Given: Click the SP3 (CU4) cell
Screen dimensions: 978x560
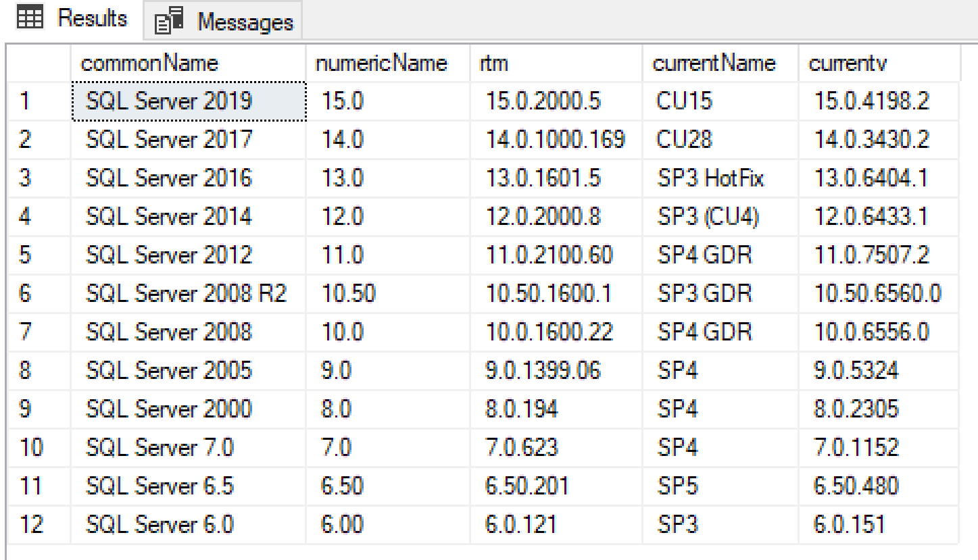Looking at the screenshot, I should 708,217.
